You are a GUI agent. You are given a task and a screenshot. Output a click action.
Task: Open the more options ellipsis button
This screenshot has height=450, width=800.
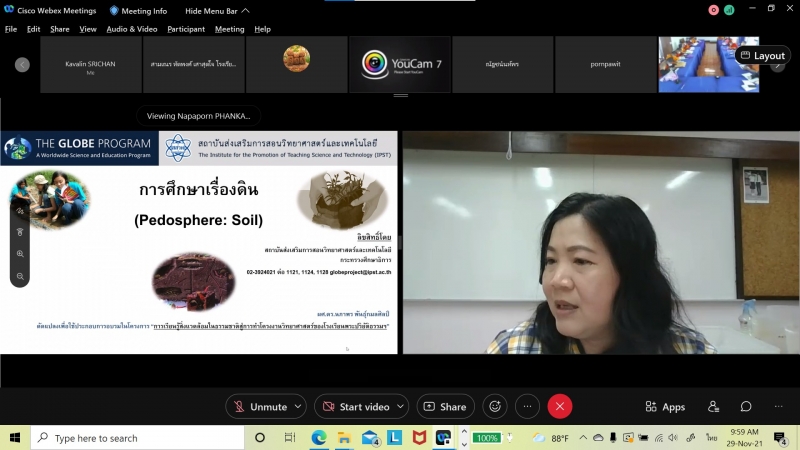(527, 407)
